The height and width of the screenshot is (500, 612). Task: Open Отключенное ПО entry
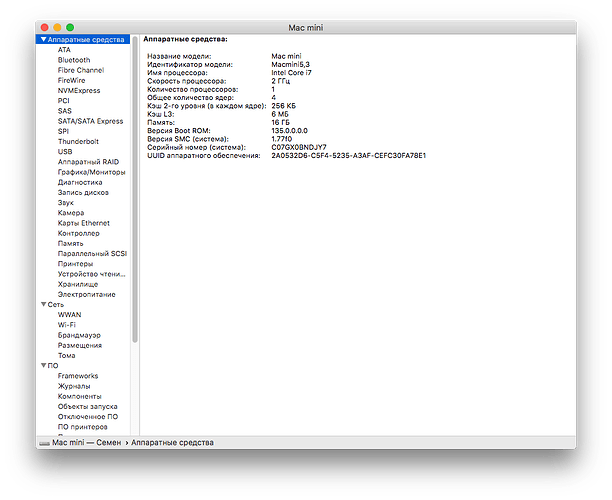pos(88,416)
